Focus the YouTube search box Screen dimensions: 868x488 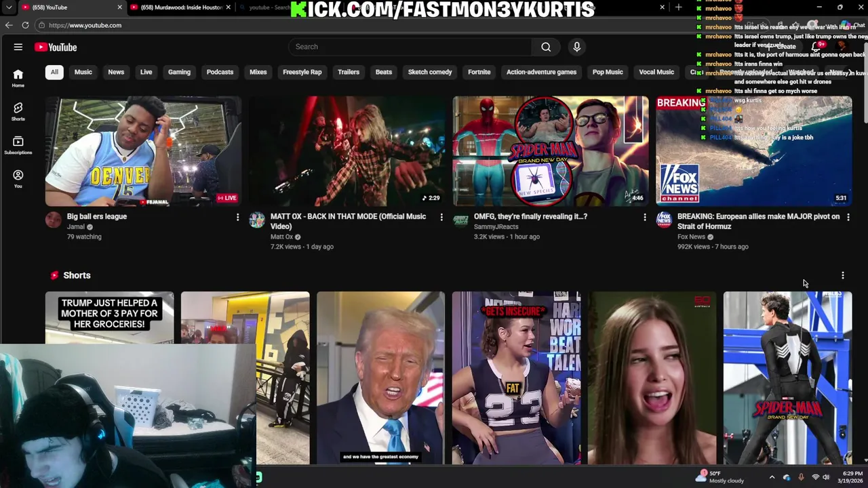point(410,47)
